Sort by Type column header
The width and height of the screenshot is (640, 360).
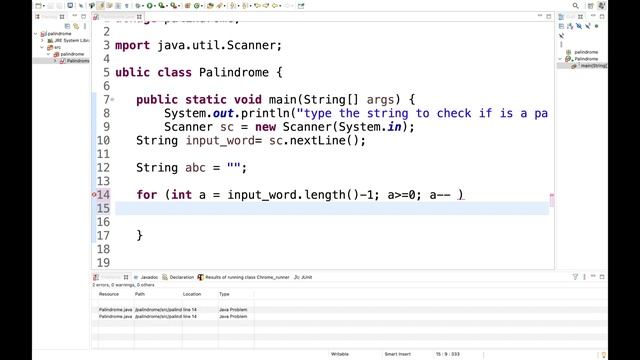pos(224,294)
